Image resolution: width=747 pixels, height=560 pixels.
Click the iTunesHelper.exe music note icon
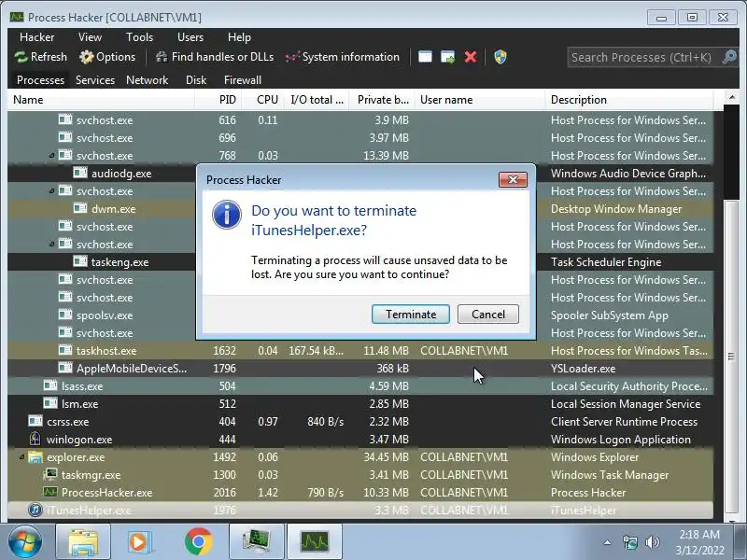pyautogui.click(x=35, y=510)
